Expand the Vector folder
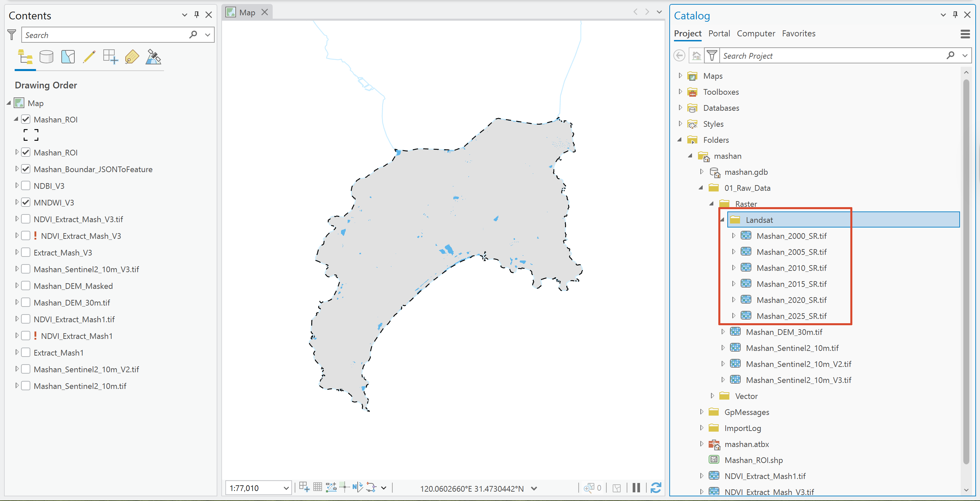 pos(712,396)
